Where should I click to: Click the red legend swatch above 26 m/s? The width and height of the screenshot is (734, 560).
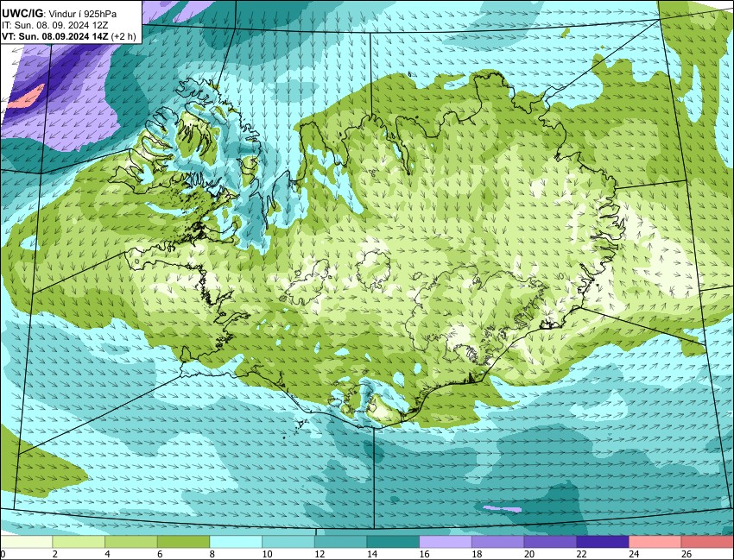tap(708, 542)
